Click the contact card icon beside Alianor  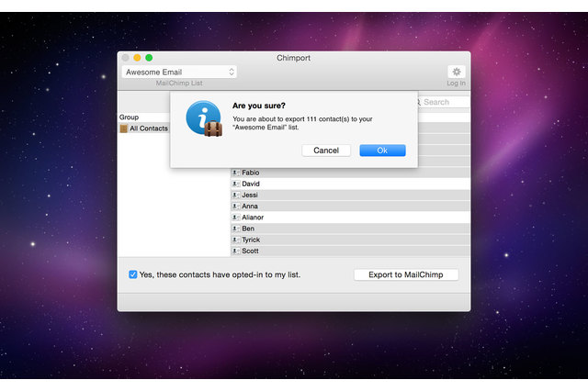click(x=236, y=218)
